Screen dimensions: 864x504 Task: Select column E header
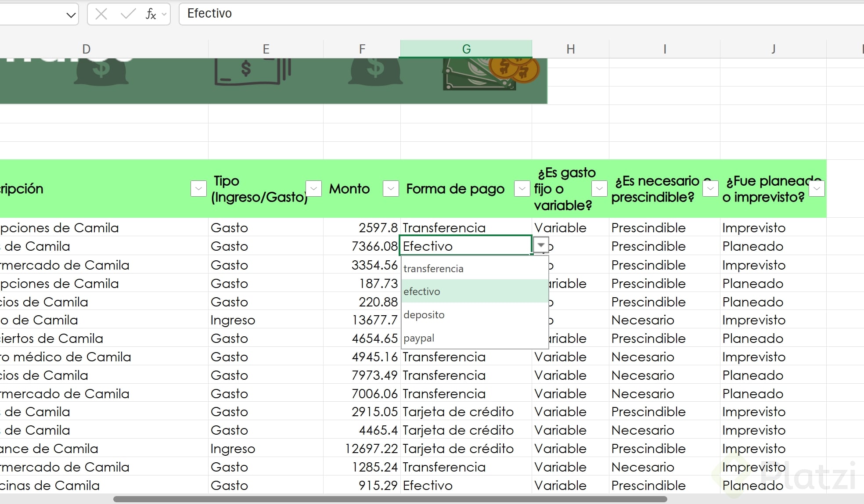(x=266, y=49)
